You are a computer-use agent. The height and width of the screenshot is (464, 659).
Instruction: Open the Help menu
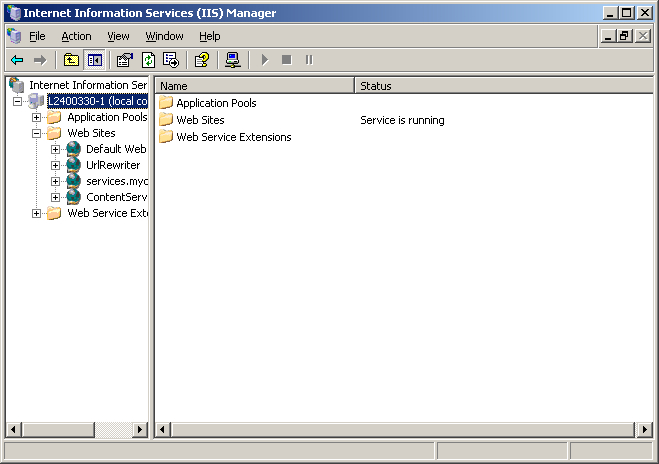click(x=209, y=36)
